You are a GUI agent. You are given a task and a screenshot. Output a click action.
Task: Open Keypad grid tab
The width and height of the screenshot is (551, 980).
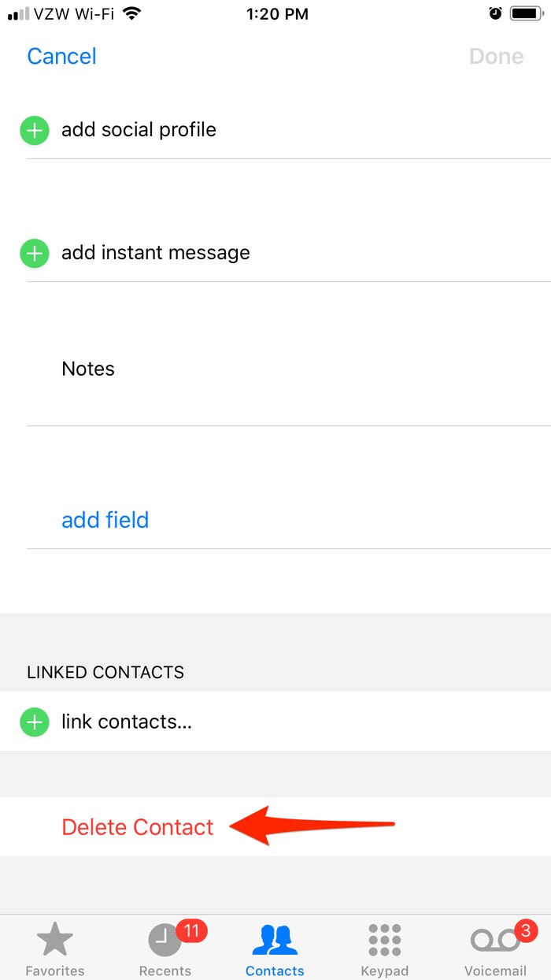385,940
